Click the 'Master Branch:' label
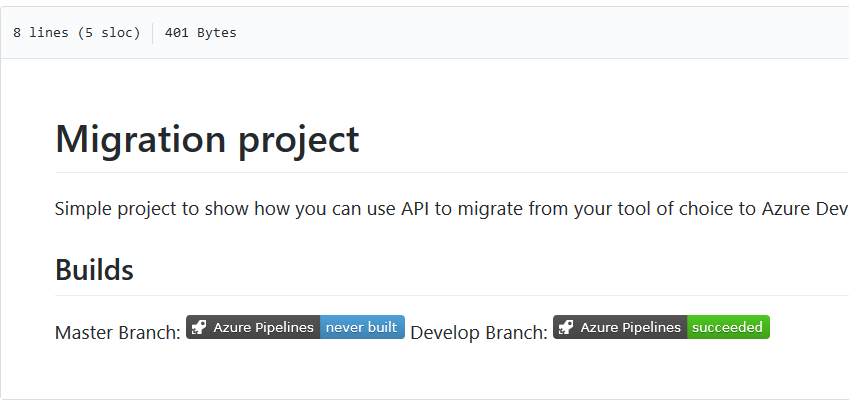The image size is (849, 400). coord(117,333)
